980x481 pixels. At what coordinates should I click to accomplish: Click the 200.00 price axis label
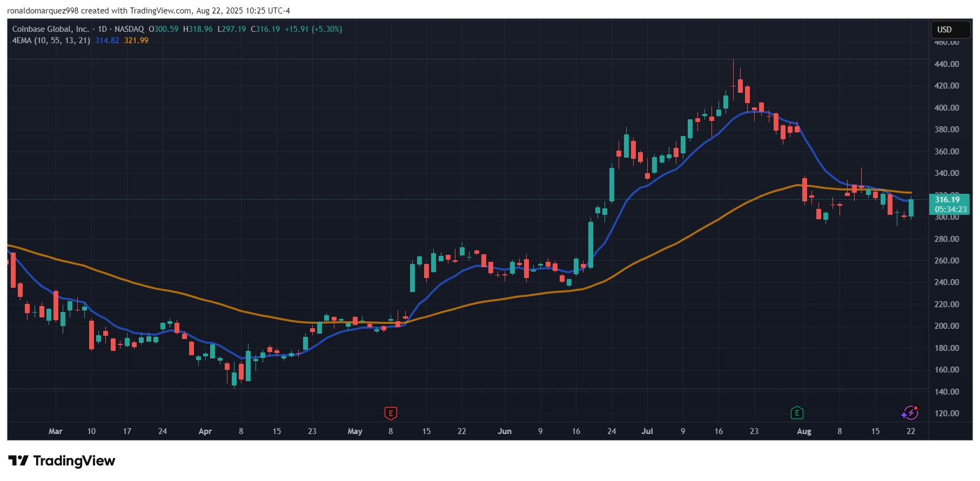tap(947, 326)
